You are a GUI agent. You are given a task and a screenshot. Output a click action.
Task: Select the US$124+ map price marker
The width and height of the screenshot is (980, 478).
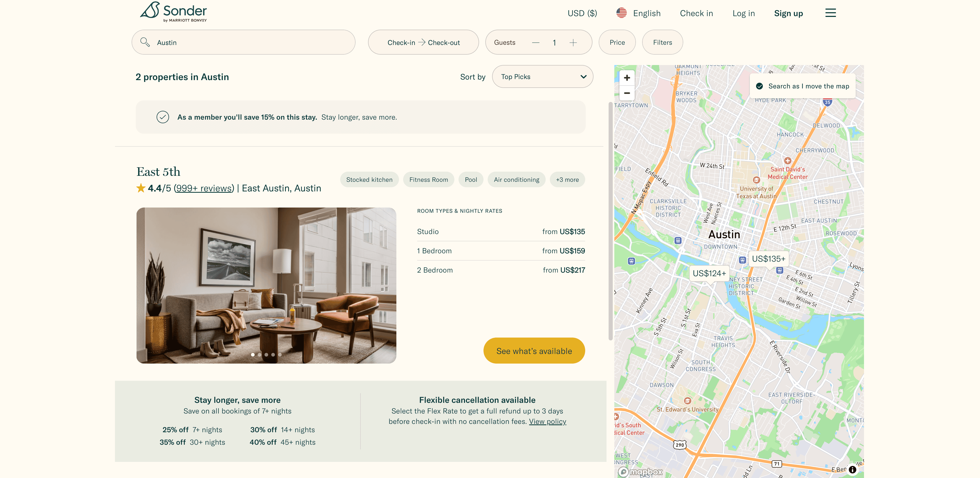tap(709, 273)
